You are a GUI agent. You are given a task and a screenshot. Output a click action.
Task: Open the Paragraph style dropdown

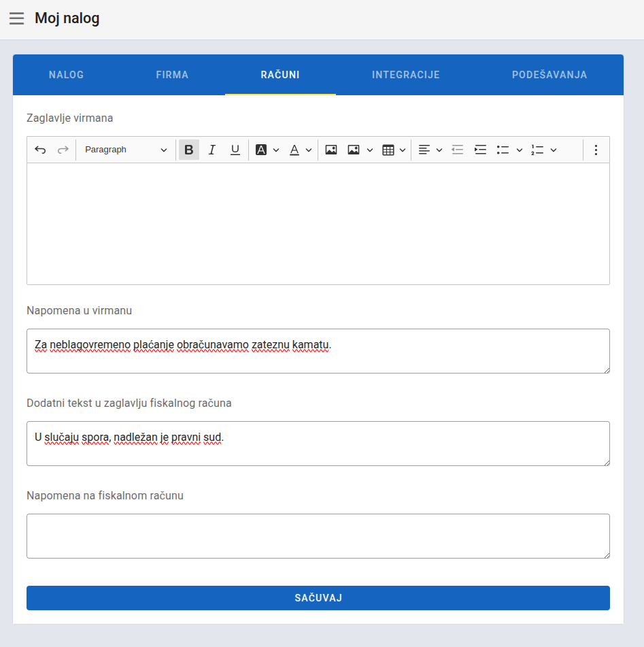(x=125, y=150)
